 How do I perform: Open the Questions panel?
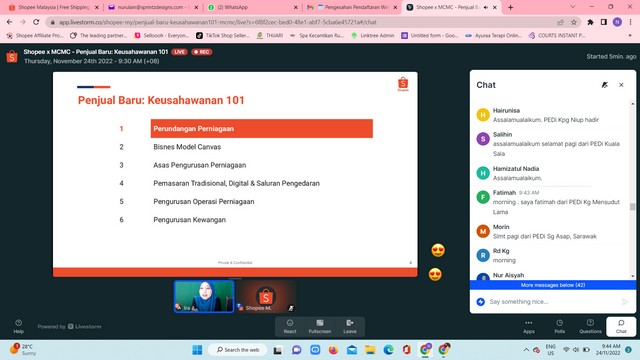pyautogui.click(x=590, y=327)
